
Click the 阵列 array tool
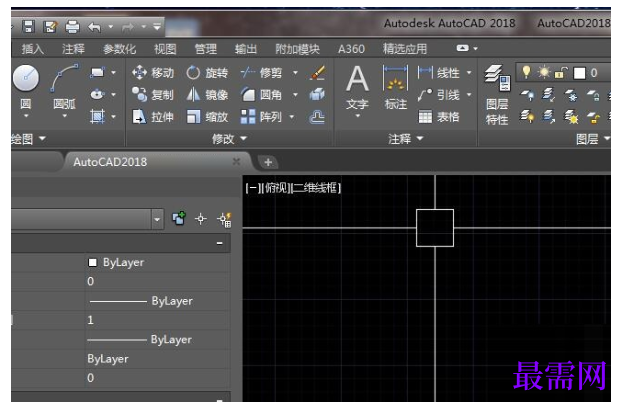point(261,117)
